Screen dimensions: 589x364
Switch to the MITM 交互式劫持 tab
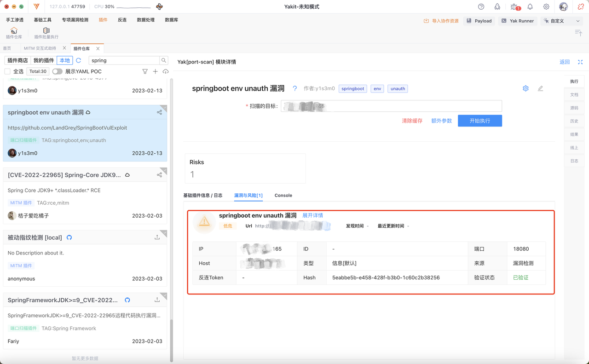tap(40, 48)
